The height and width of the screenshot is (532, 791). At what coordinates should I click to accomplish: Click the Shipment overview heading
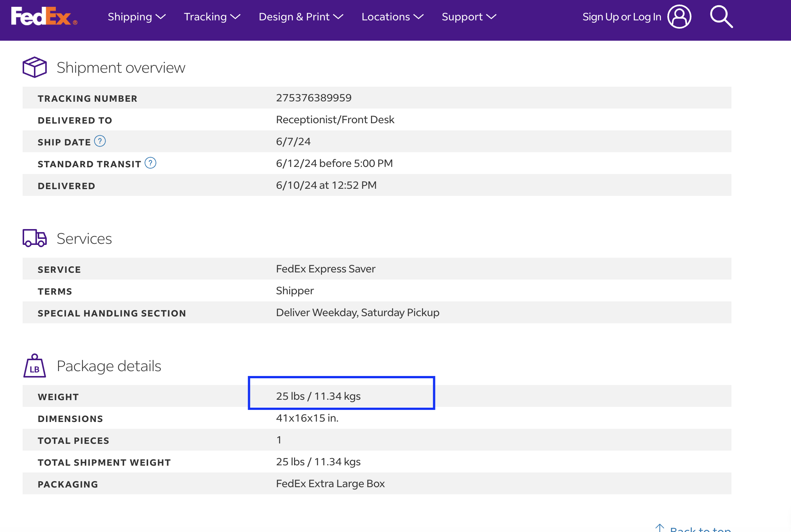121,68
